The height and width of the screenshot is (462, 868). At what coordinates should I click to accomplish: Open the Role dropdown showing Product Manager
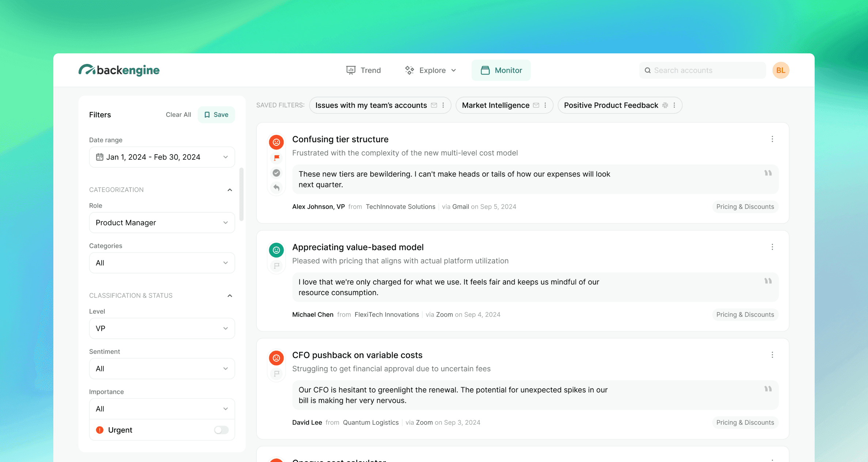point(162,223)
